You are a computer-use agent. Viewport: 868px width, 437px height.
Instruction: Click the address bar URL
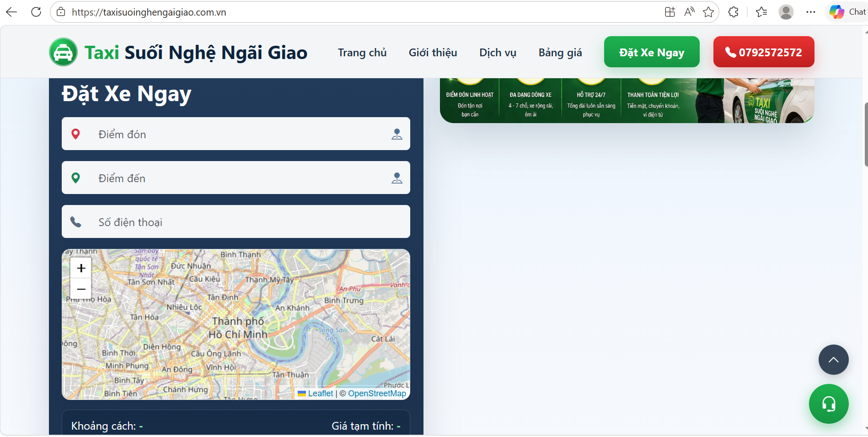coord(149,12)
